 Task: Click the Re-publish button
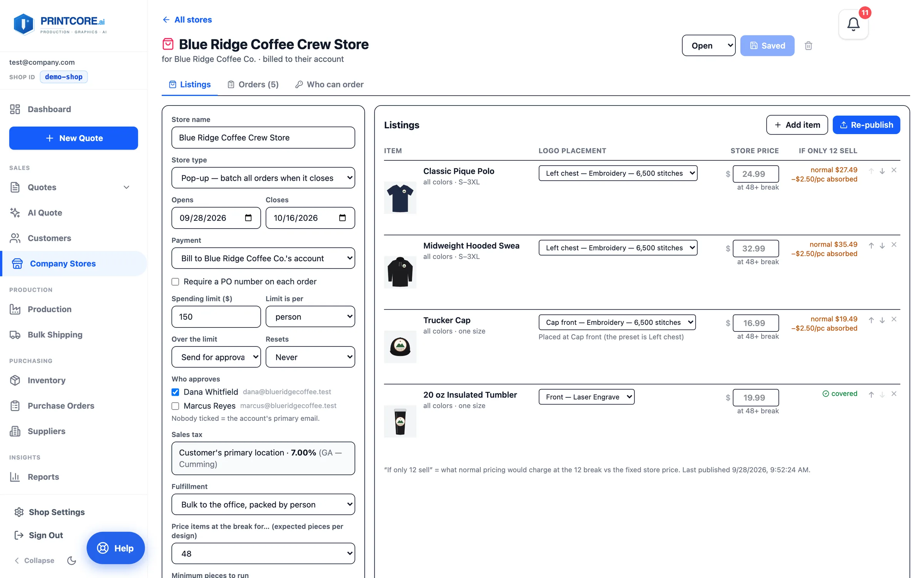coord(866,125)
